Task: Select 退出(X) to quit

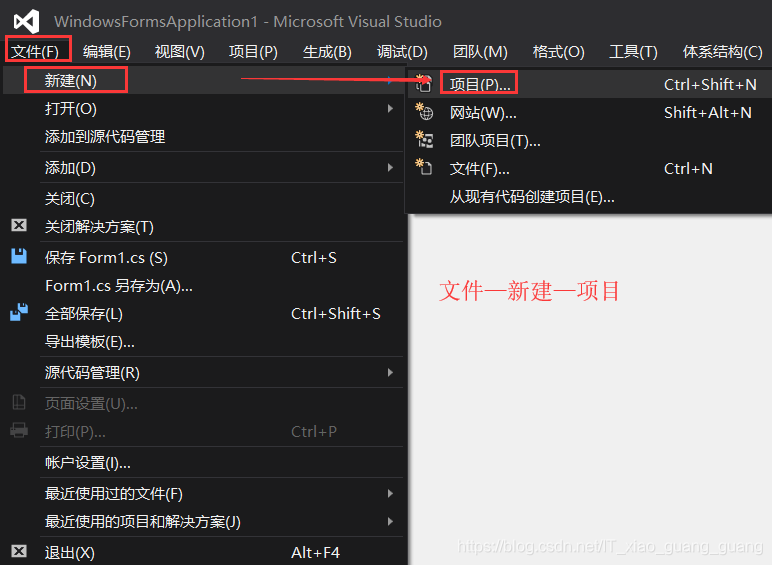Action: (x=204, y=552)
